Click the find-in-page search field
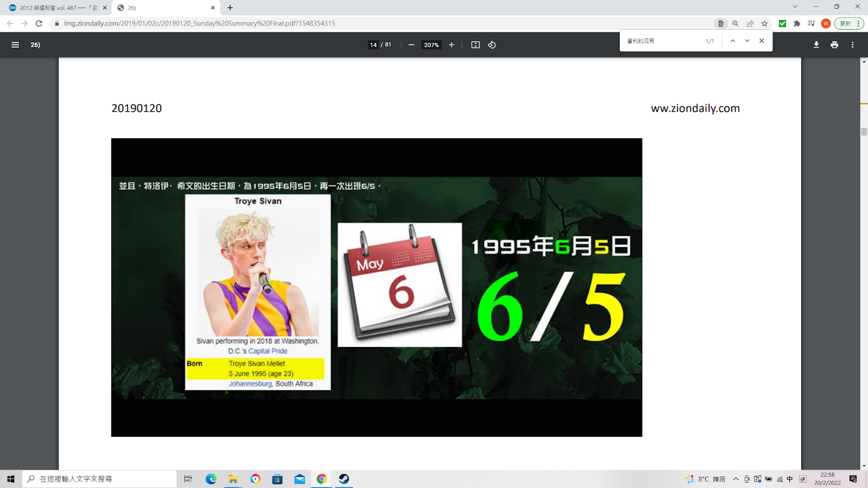This screenshot has width=868, height=488. pos(662,41)
